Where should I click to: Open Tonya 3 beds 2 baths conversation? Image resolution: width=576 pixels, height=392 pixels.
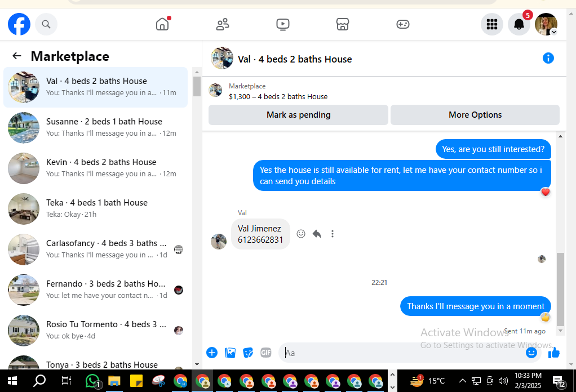(x=95, y=362)
